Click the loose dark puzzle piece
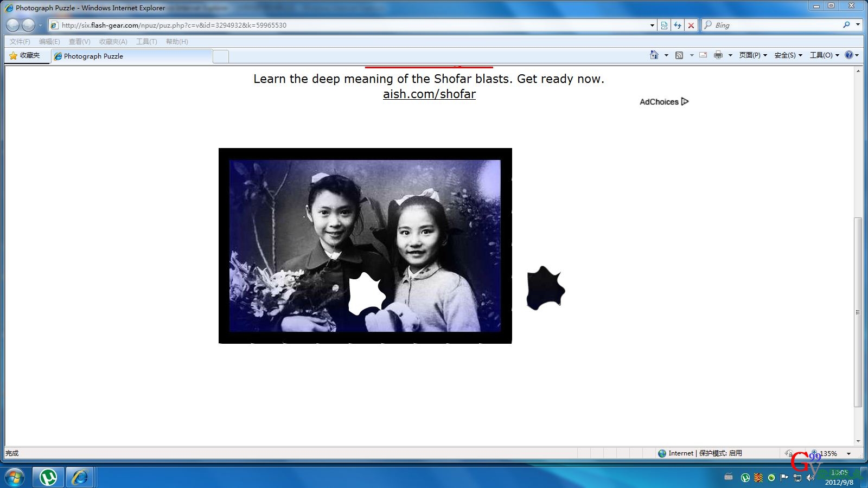The image size is (868, 488). tap(545, 288)
